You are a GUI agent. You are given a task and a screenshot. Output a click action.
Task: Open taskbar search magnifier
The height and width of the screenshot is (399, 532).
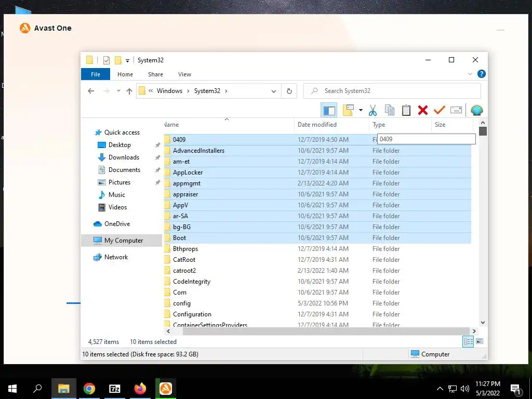tap(37, 389)
